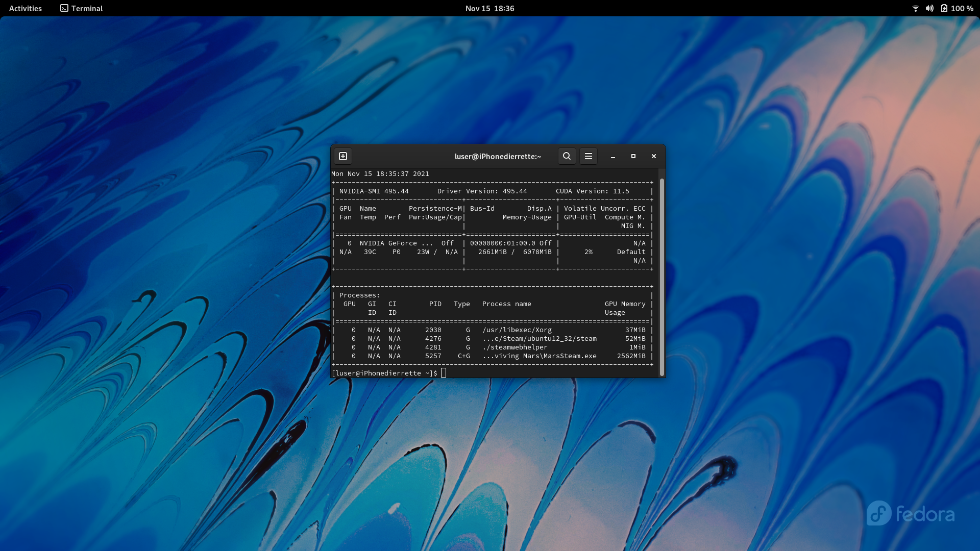Open the terminal search tool
Screen dimensions: 980x551
pos(567,156)
